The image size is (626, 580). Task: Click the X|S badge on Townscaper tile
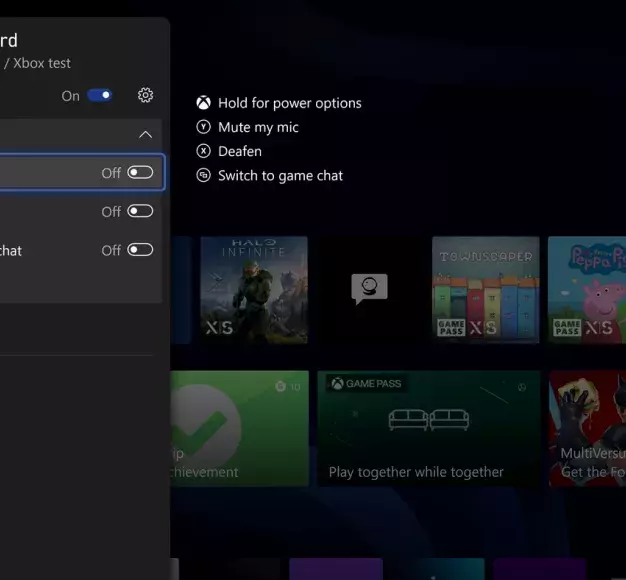(483, 328)
